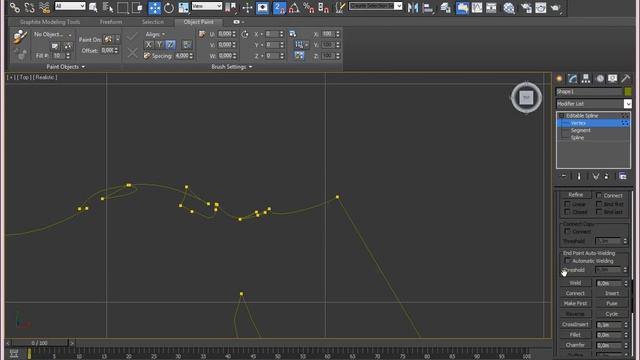Activate the Select and Move tool
The width and height of the screenshot is (640, 360).
[154, 7]
